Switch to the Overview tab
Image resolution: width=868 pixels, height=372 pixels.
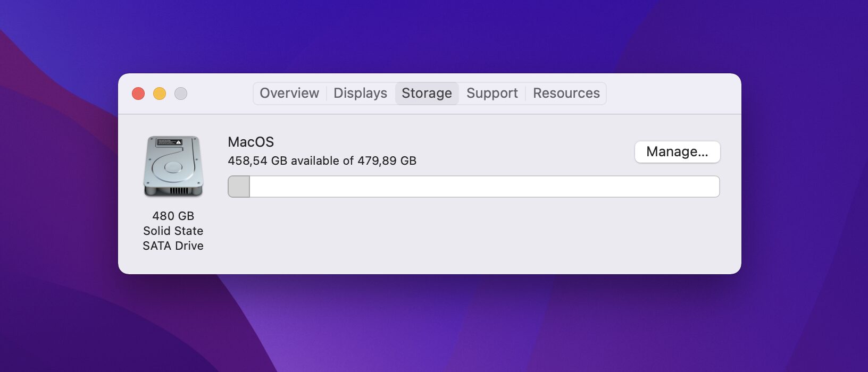click(x=289, y=94)
